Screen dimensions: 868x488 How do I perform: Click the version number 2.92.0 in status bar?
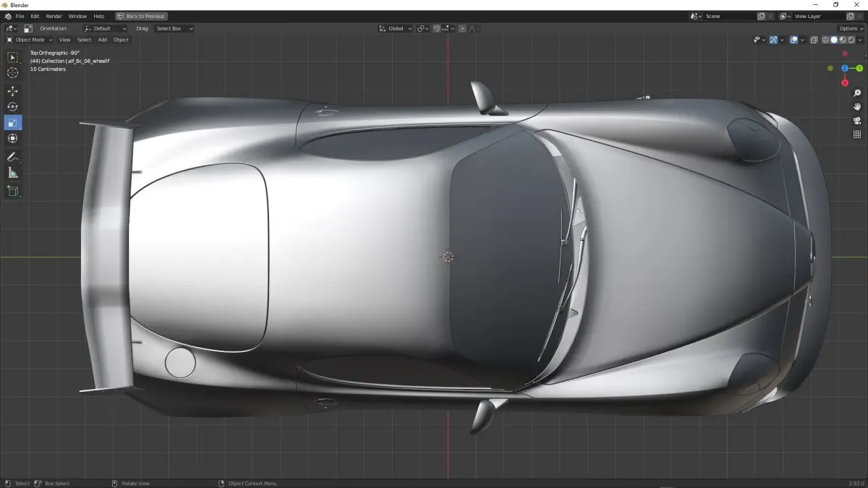[856, 483]
